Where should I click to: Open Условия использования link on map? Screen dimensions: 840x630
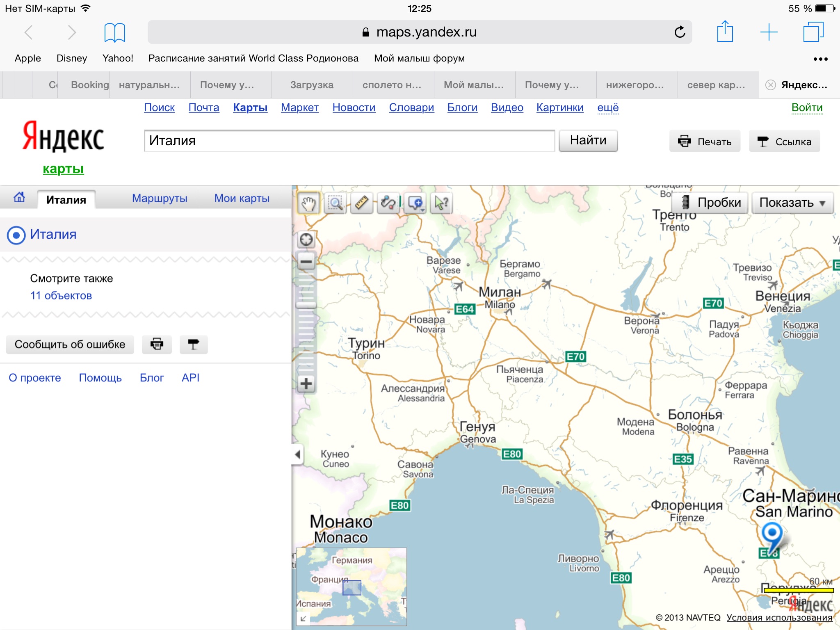pyautogui.click(x=779, y=617)
